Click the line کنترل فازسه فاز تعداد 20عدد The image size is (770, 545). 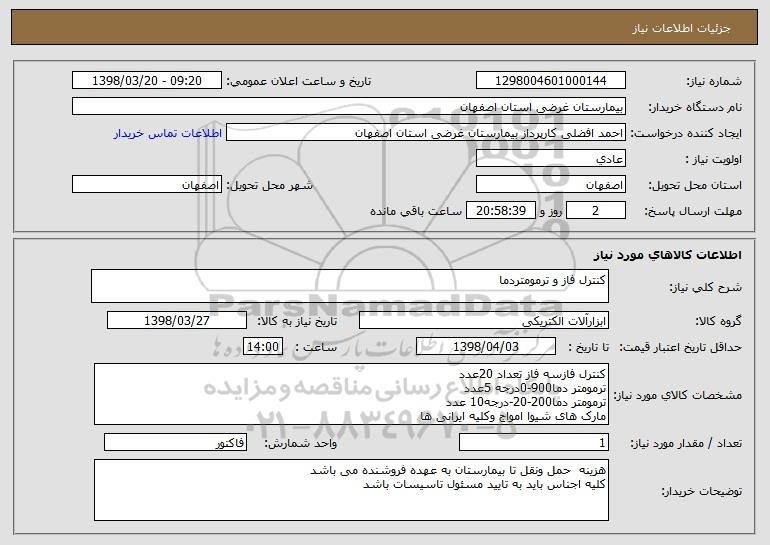[532, 374]
